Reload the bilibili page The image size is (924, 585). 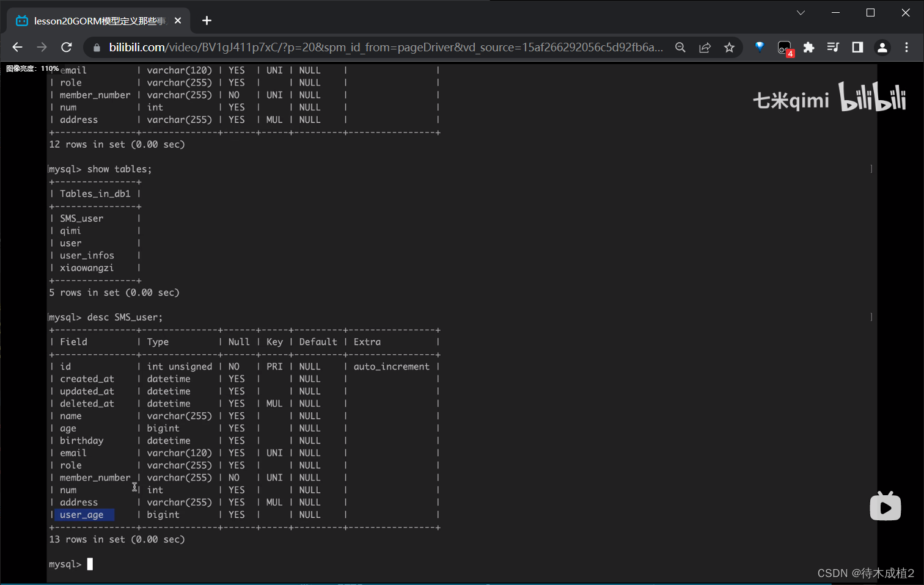pyautogui.click(x=67, y=47)
